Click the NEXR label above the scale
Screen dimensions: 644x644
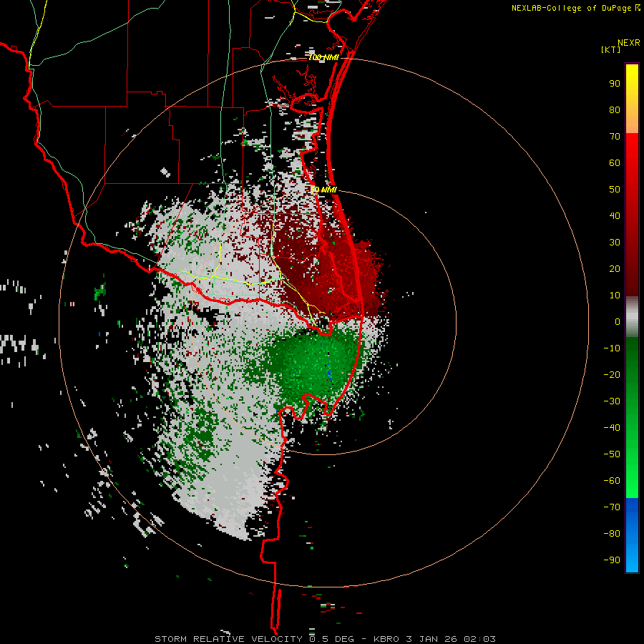click(x=628, y=43)
